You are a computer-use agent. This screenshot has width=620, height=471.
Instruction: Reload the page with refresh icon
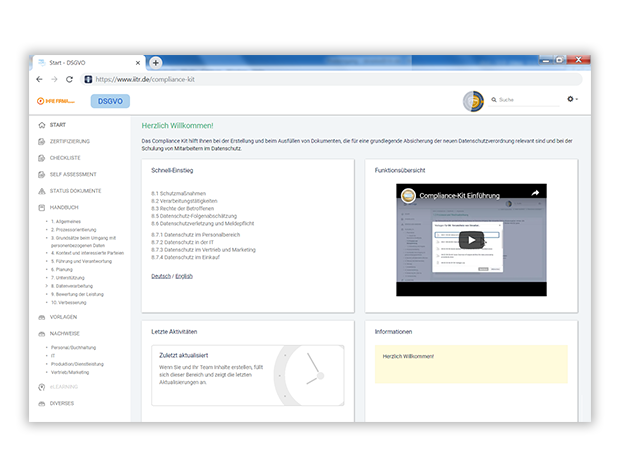click(70, 79)
